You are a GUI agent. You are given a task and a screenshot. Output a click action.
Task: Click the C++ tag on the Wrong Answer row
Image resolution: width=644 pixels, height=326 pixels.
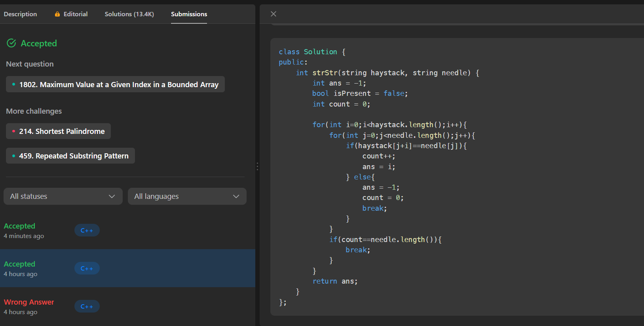tap(87, 307)
